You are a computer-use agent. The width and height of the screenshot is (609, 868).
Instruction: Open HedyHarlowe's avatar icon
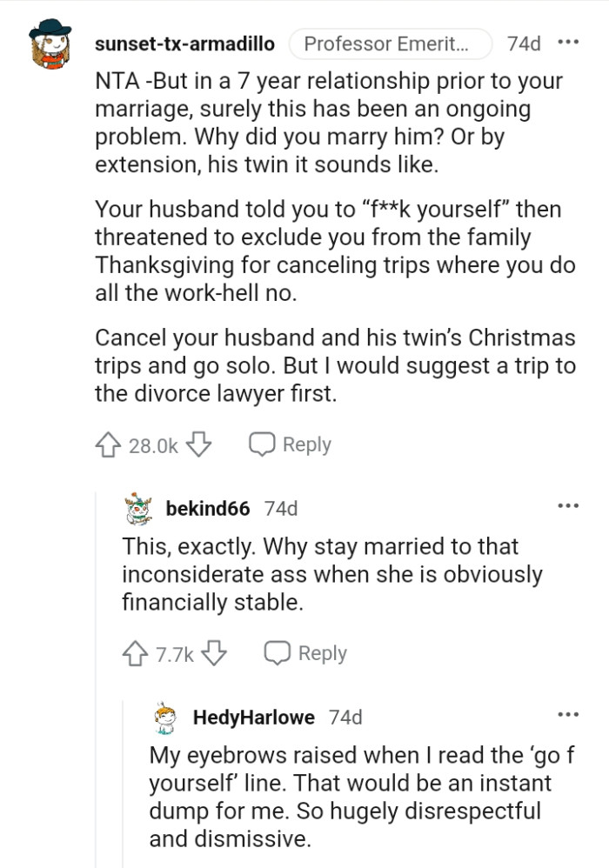(x=167, y=718)
